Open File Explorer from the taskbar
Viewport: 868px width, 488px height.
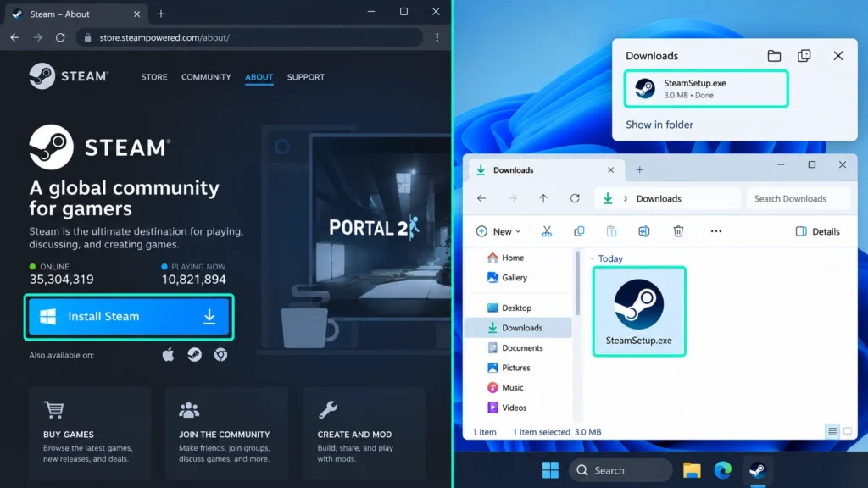pyautogui.click(x=692, y=470)
